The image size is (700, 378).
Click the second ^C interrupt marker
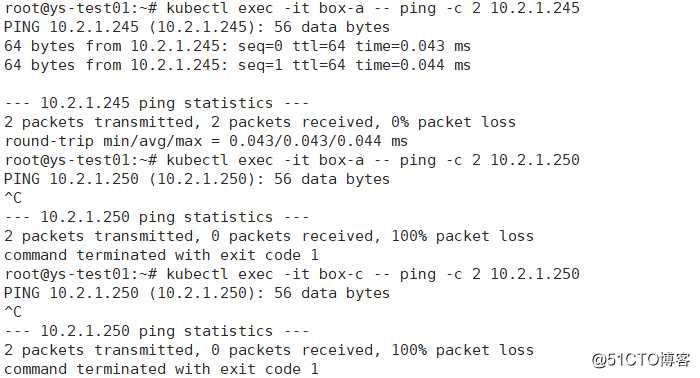point(12,312)
